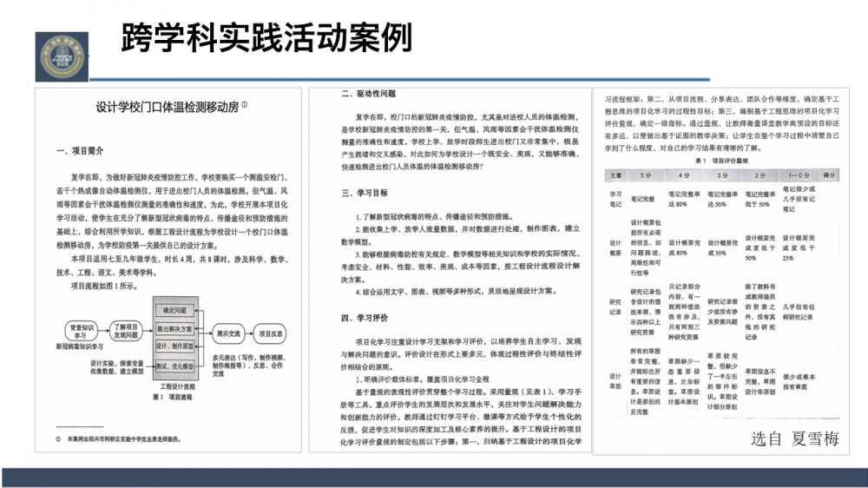Click the 研究记录 row label in the table

(x=615, y=307)
